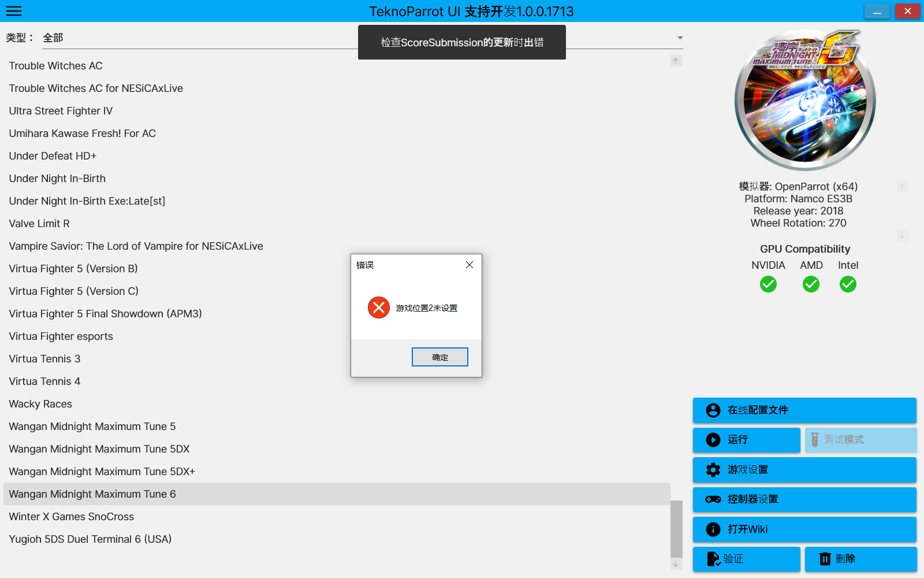Open 游戏设置 game settings

point(804,470)
